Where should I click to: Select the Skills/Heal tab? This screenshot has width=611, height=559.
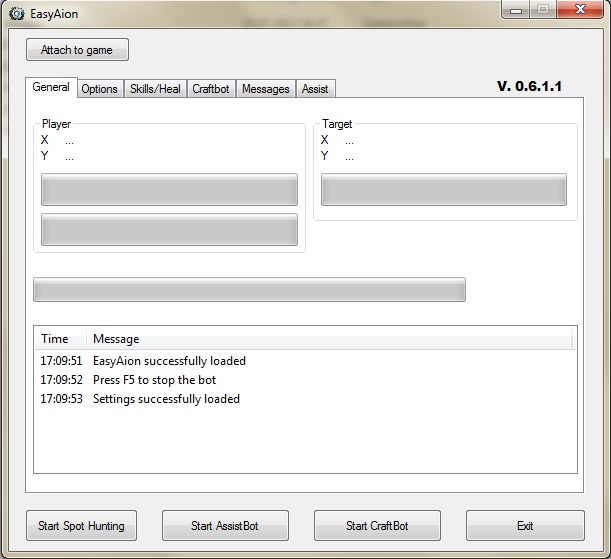[155, 89]
